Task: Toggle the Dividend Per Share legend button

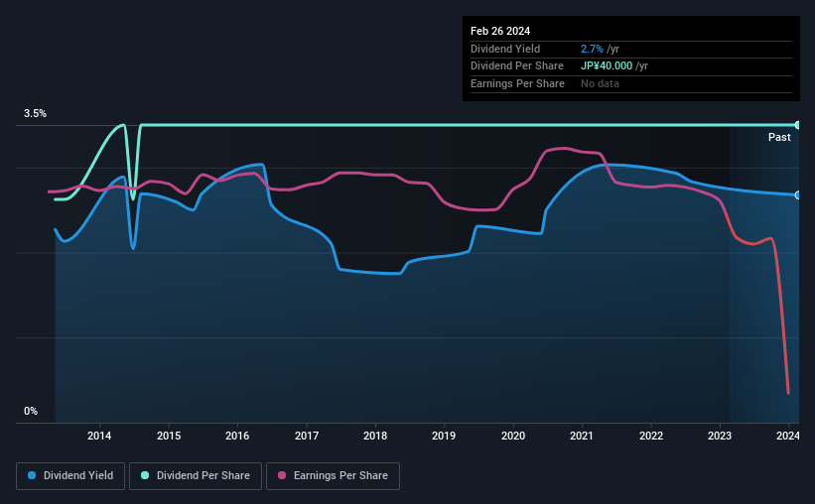Action: tap(196, 476)
